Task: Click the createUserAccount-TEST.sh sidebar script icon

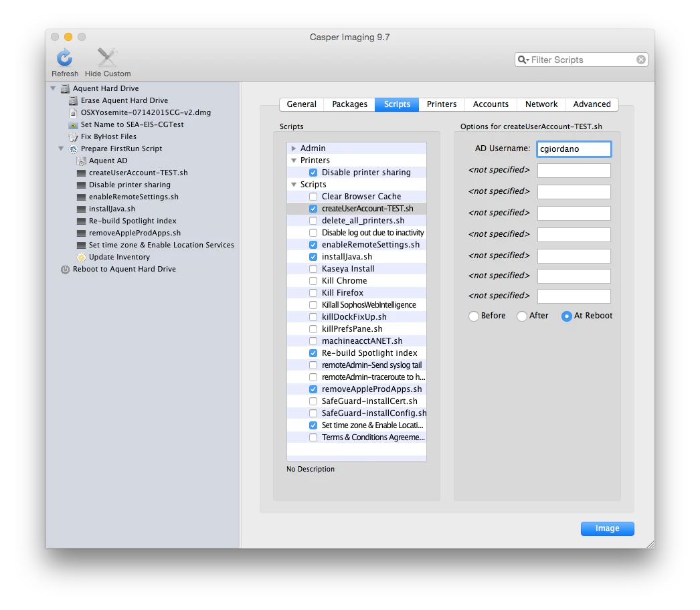Action: click(x=81, y=173)
